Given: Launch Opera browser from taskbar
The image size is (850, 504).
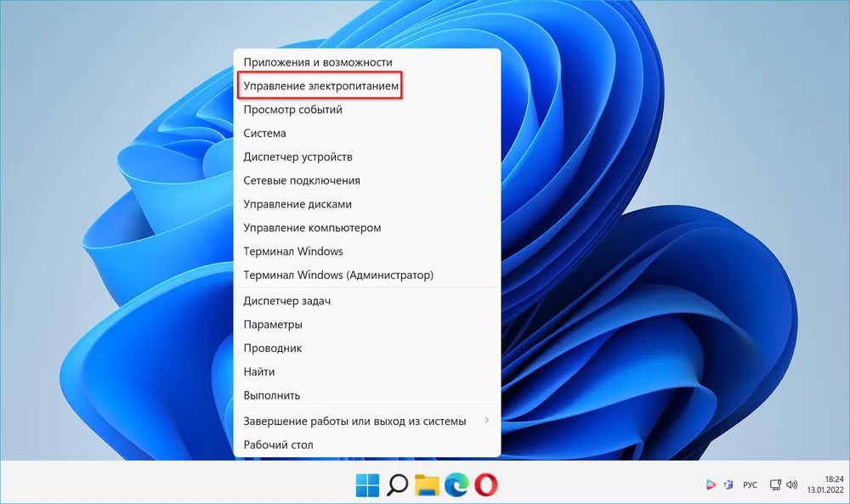Looking at the screenshot, I should click(486, 484).
